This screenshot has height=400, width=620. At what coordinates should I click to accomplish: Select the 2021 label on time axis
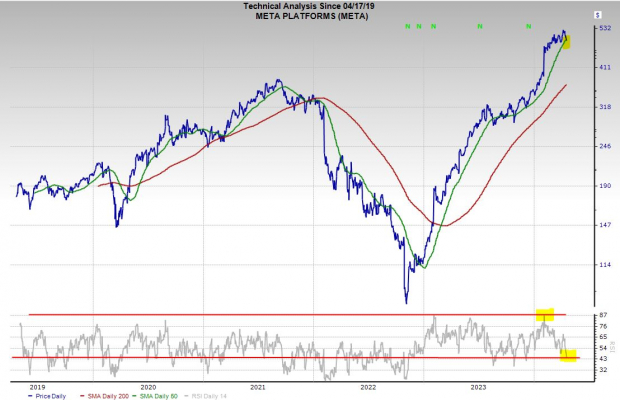[x=258, y=384]
